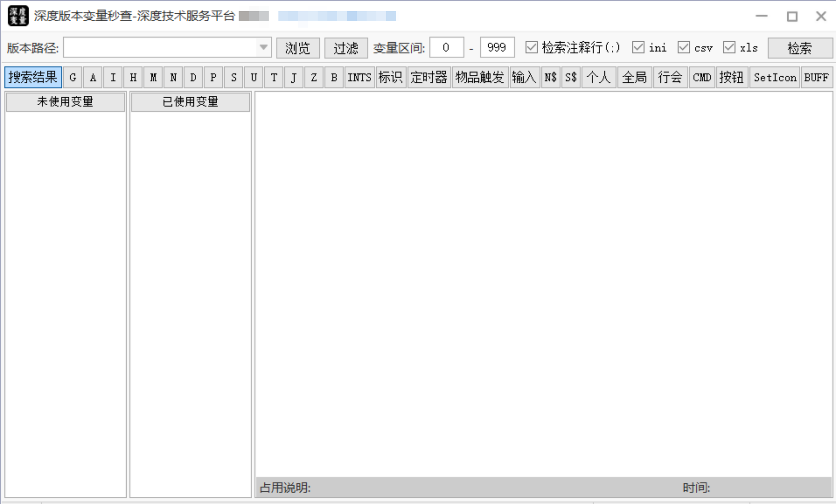Open the G variable tab
Screen dimensions: 836x504
point(73,77)
